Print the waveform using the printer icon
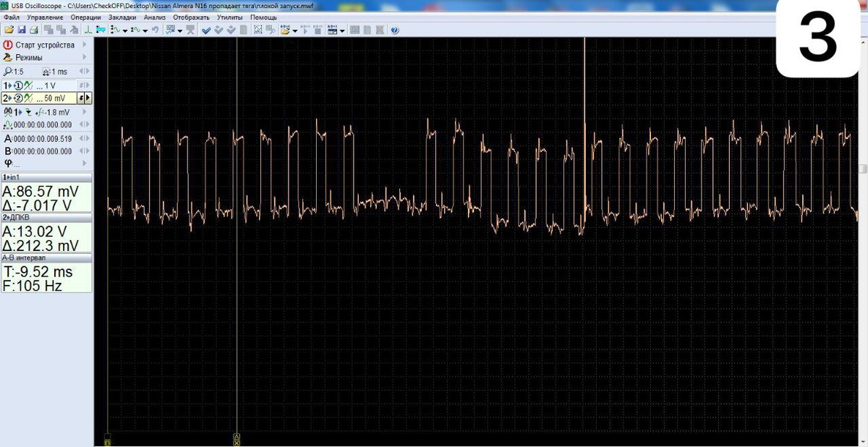The width and height of the screenshot is (868, 447). pos(34,30)
